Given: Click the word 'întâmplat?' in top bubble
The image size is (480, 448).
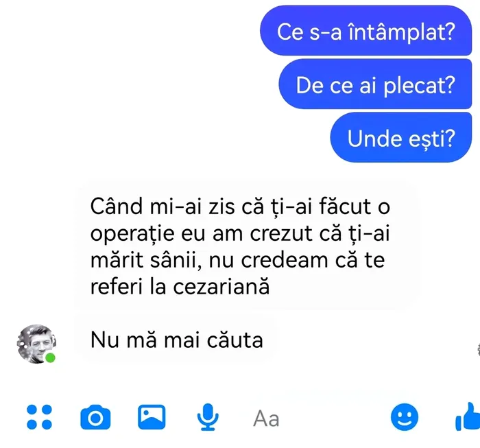Looking at the screenshot, I should pos(402,32).
